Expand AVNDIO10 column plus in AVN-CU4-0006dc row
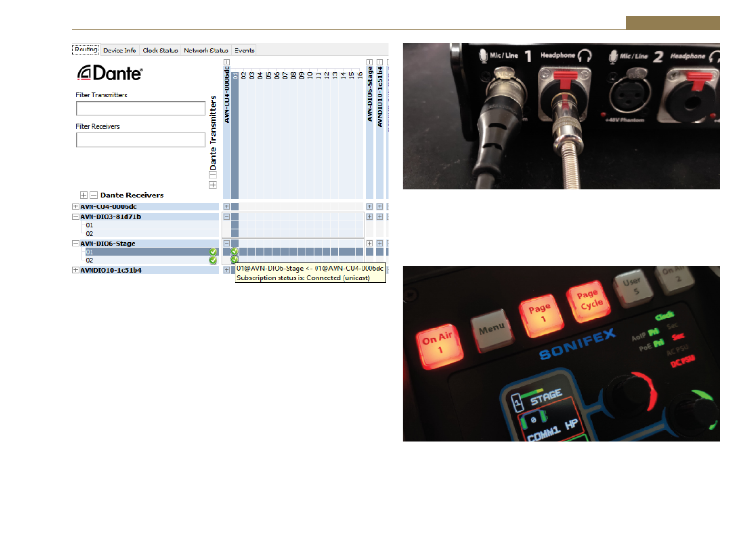The width and height of the screenshot is (756, 533). pos(379,206)
